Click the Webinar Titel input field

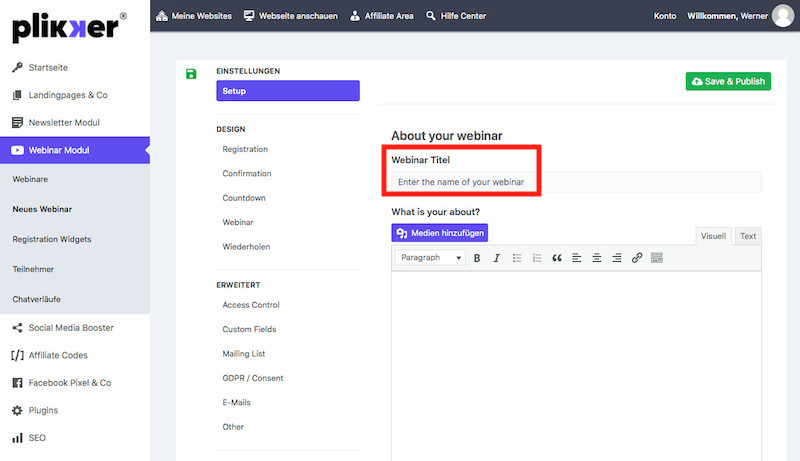[x=575, y=182]
